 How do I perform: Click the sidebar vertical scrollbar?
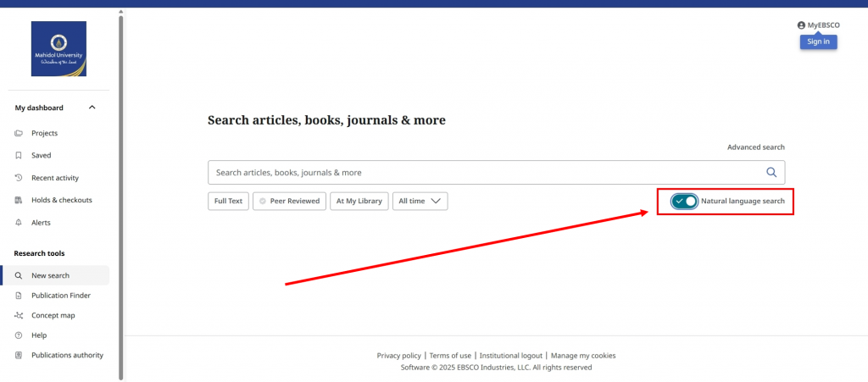point(121,193)
